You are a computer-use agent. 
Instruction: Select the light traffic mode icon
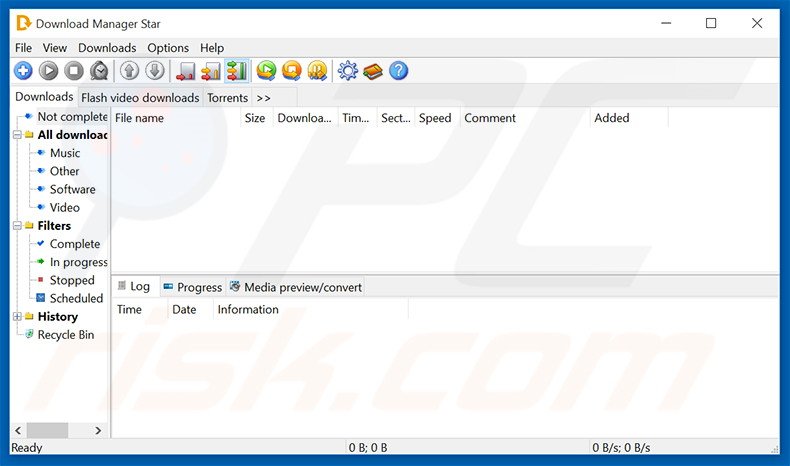[x=185, y=71]
